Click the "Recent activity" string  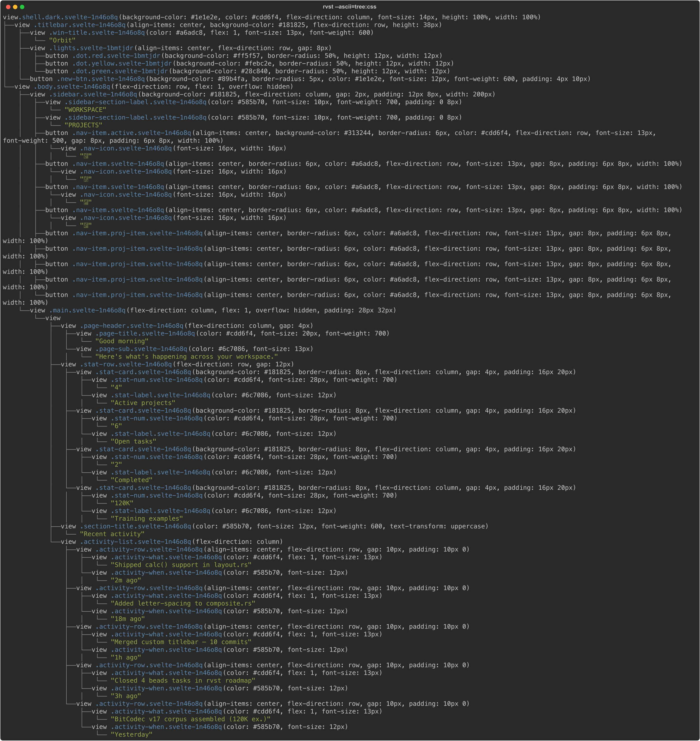(x=112, y=534)
